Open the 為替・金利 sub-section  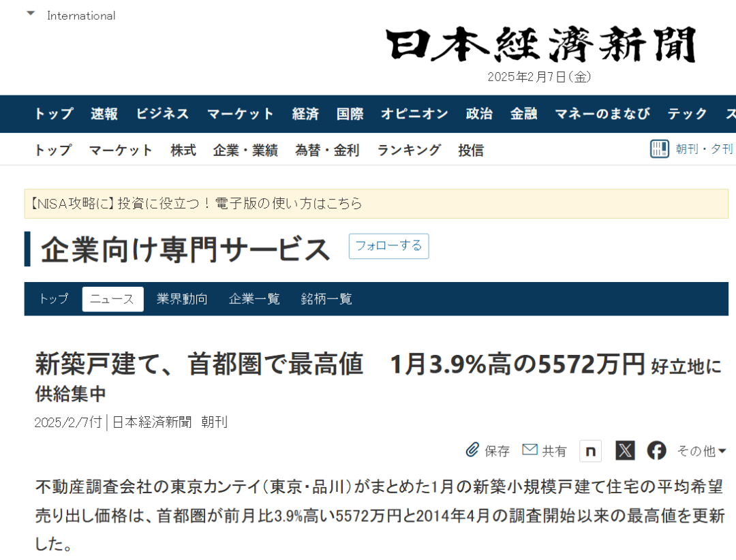[x=328, y=150]
